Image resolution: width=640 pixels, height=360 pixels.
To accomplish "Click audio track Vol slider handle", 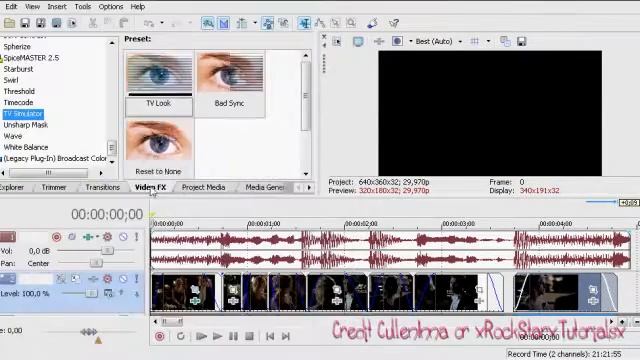I will coord(107,250).
